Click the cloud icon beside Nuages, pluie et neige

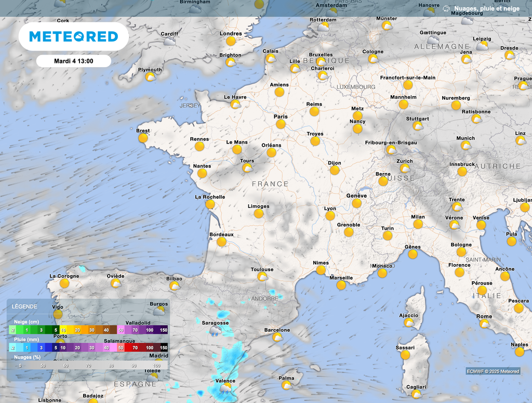tap(446, 9)
